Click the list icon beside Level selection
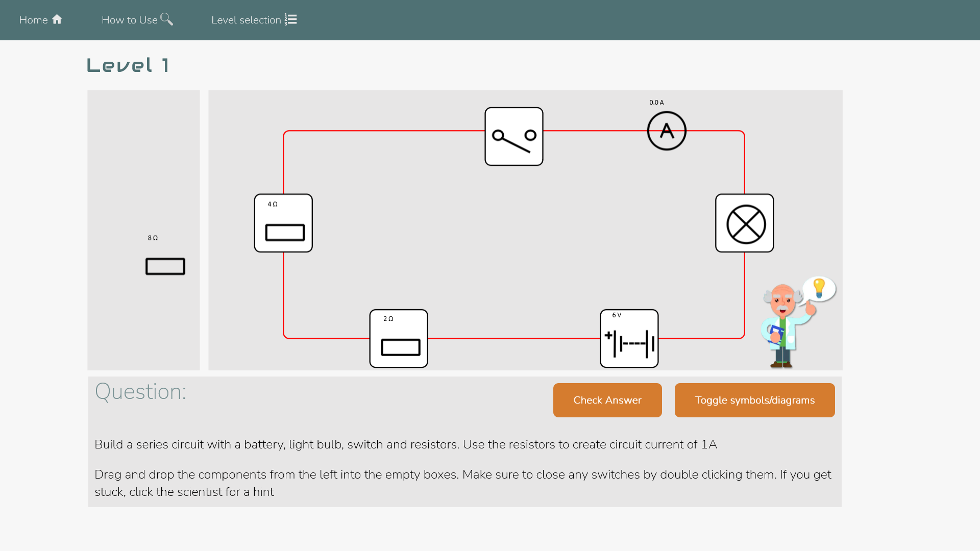The height and width of the screenshot is (551, 980). click(290, 19)
